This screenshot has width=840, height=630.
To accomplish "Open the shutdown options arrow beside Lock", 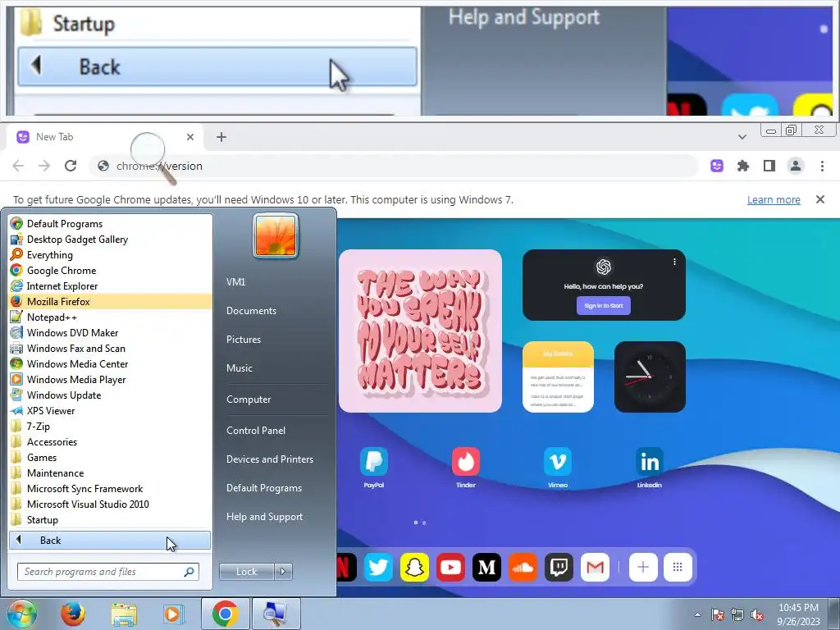I will (283, 572).
